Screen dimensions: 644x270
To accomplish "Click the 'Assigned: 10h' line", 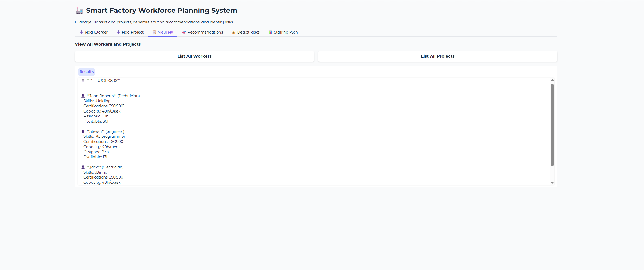I will click(x=96, y=116).
